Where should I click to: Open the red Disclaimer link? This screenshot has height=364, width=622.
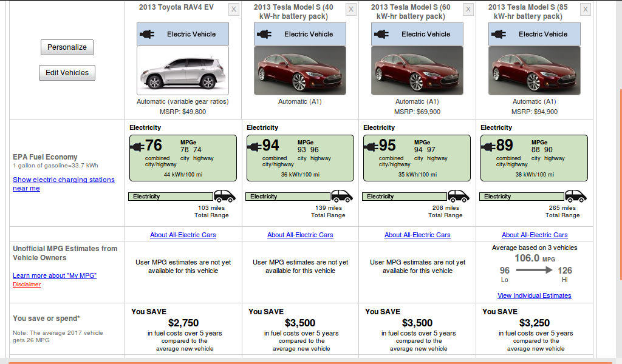click(x=27, y=285)
